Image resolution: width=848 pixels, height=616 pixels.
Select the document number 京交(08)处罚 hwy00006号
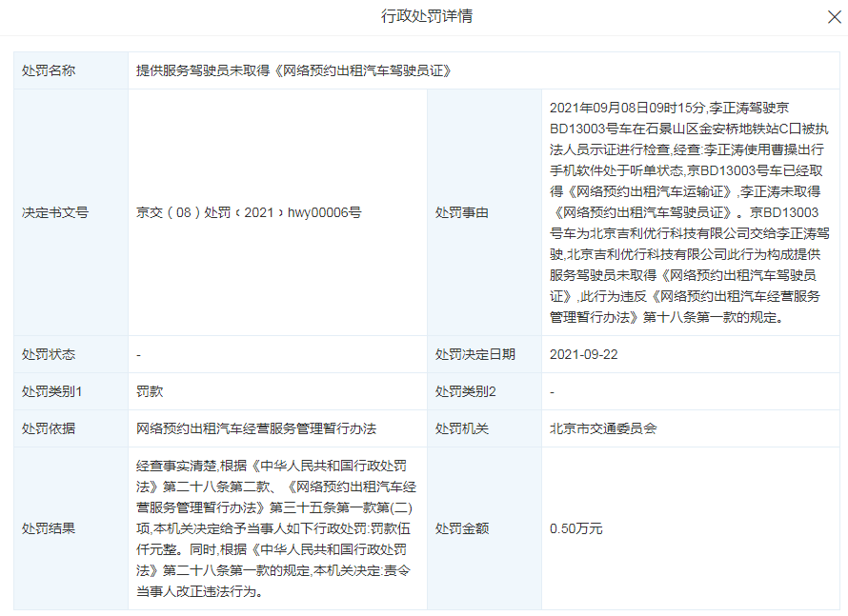click(x=249, y=212)
